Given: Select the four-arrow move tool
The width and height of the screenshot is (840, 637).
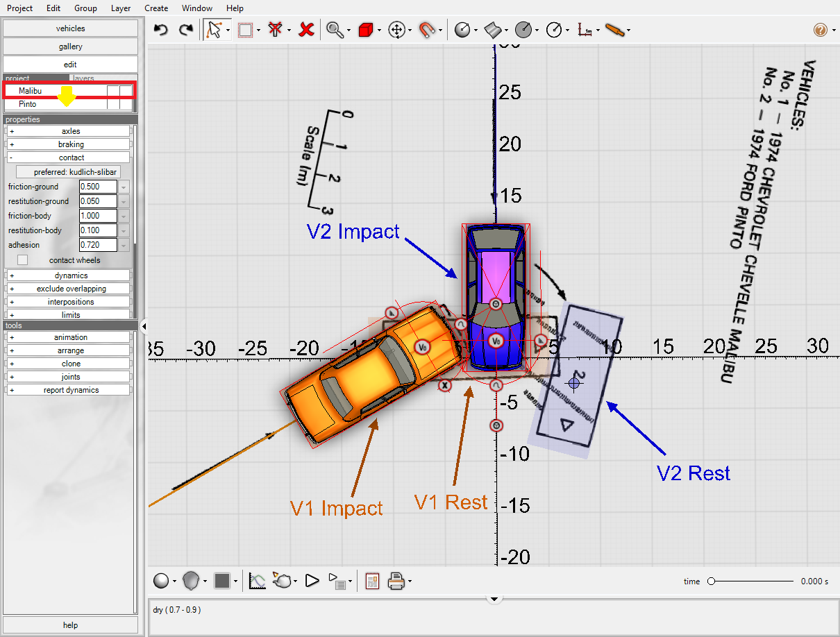Looking at the screenshot, I should coord(396,30).
